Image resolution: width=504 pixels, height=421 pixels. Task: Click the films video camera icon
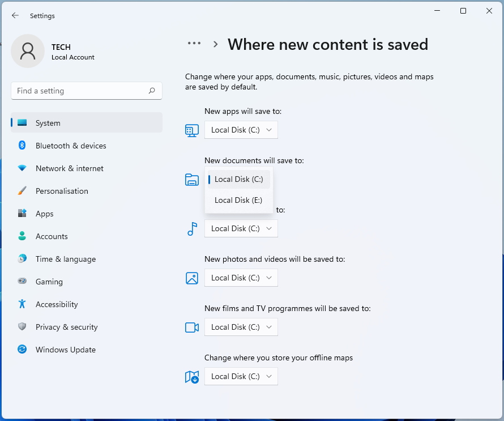click(192, 328)
